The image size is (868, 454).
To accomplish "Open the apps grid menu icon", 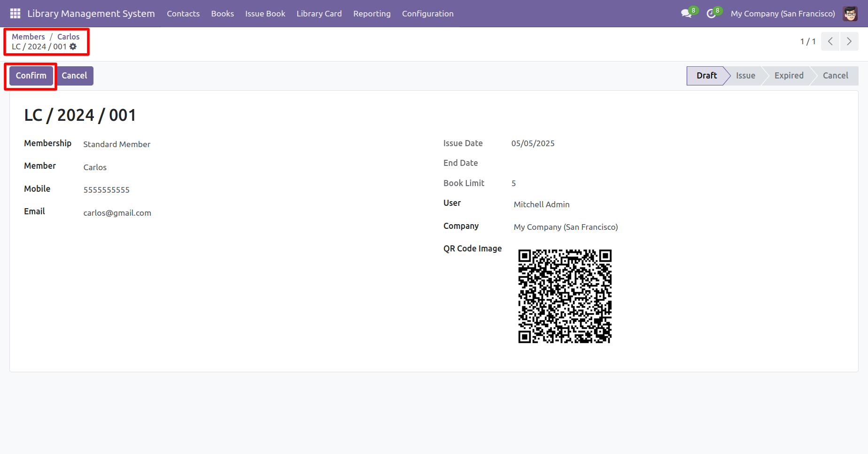I will tap(15, 14).
